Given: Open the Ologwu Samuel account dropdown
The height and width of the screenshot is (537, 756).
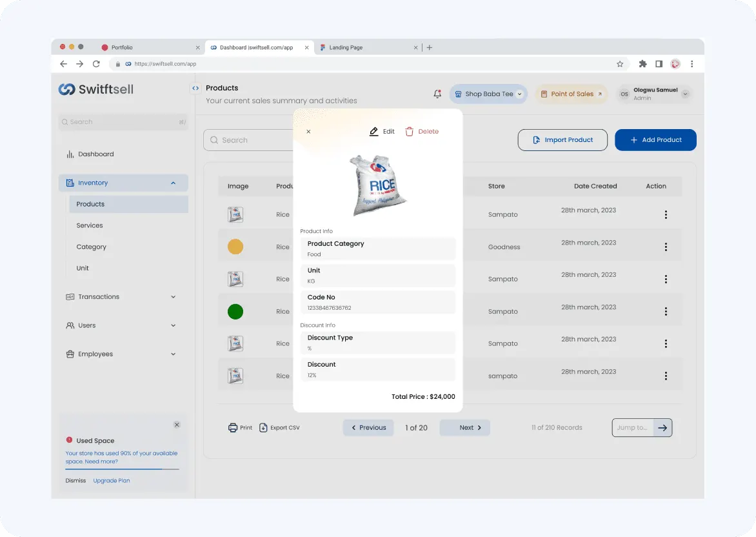Looking at the screenshot, I should point(685,94).
